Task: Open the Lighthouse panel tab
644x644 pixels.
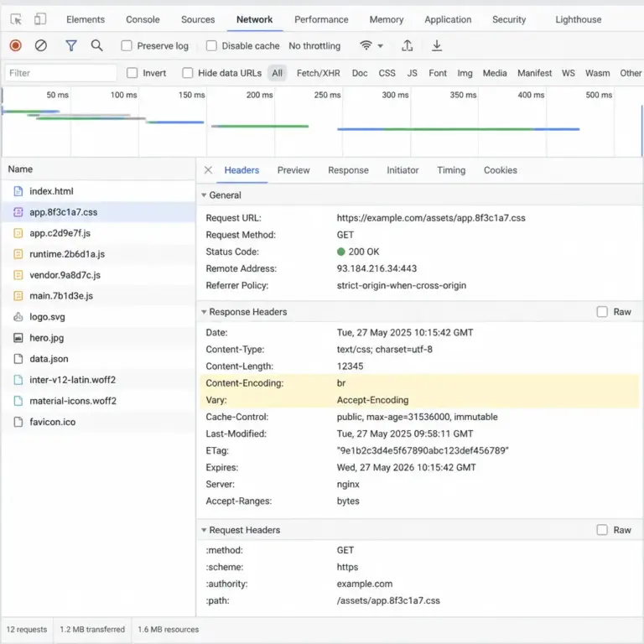Action: point(579,20)
